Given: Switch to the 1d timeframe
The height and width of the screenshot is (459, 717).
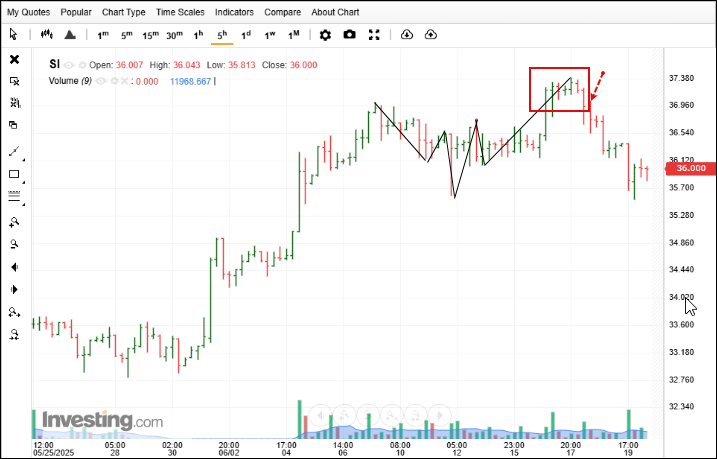Looking at the screenshot, I should tap(246, 35).
